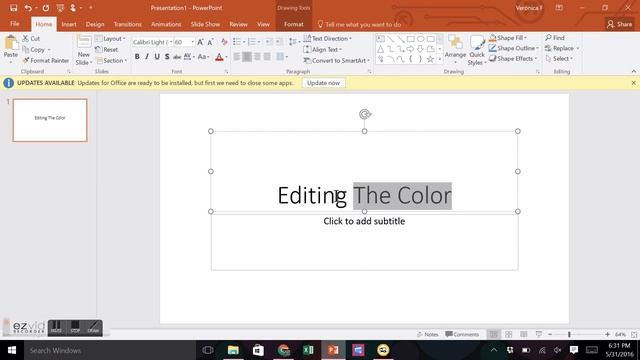640x360 pixels.
Task: Reset the slide layout
Action: (x=107, y=49)
